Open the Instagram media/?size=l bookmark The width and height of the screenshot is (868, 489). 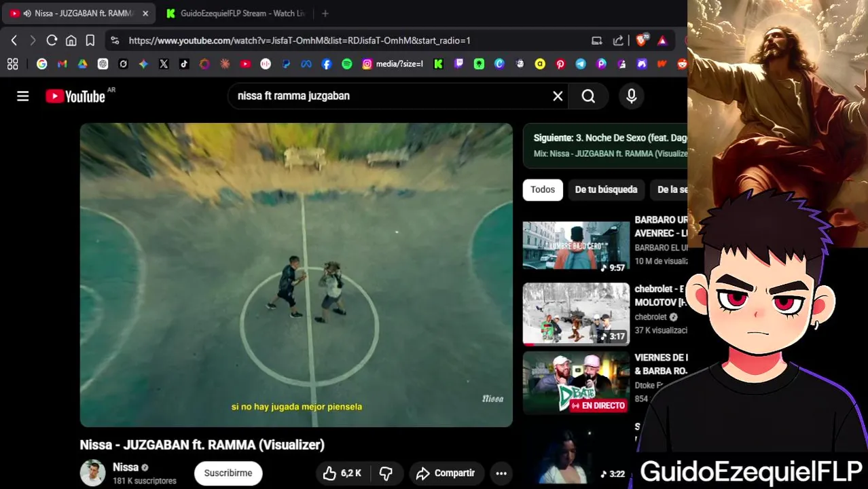(x=393, y=64)
